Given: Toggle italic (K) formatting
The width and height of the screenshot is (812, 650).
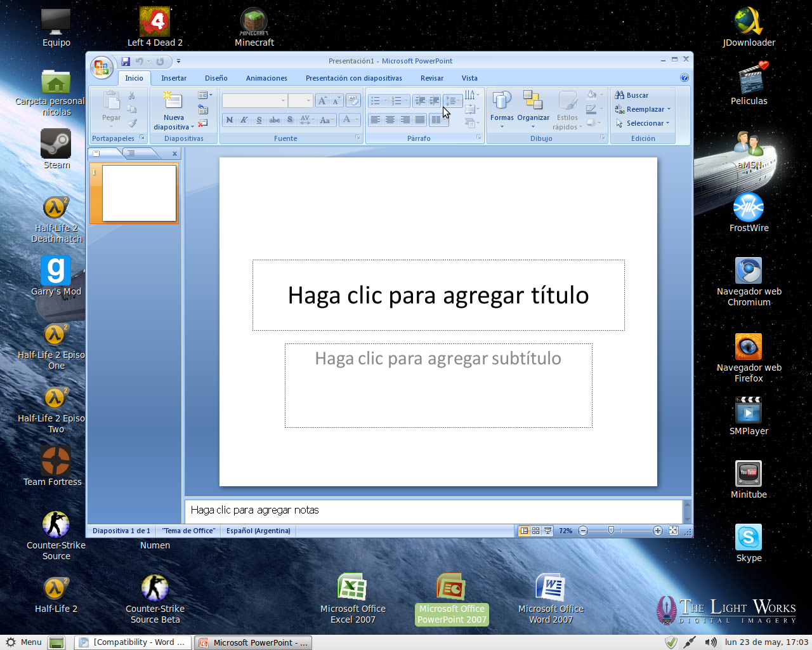Looking at the screenshot, I should (x=244, y=120).
